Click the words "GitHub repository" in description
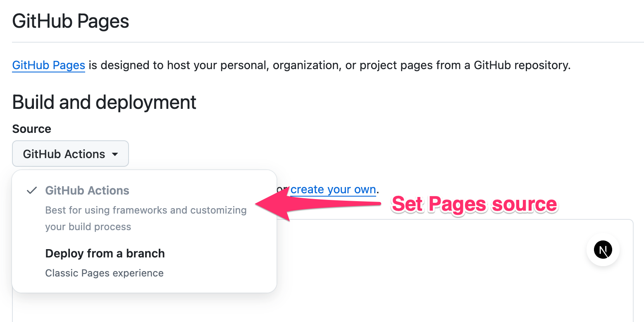The image size is (644, 322). click(x=522, y=65)
